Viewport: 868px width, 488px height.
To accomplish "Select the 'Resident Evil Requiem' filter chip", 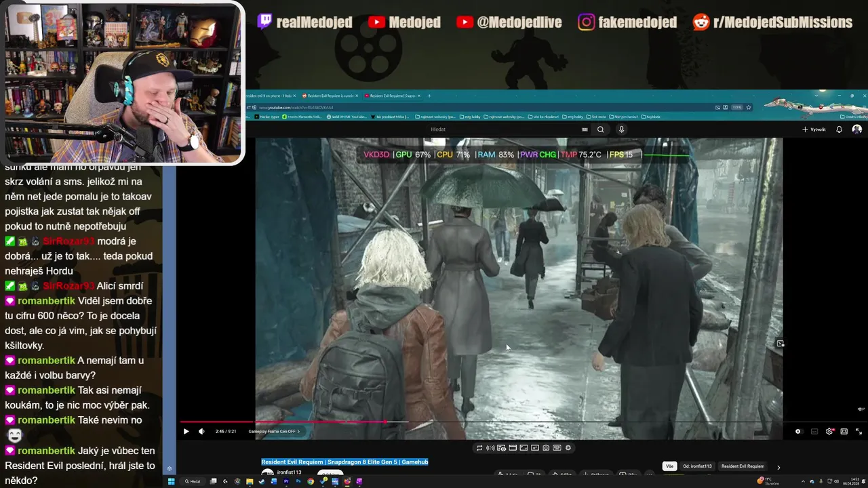I will tap(743, 466).
